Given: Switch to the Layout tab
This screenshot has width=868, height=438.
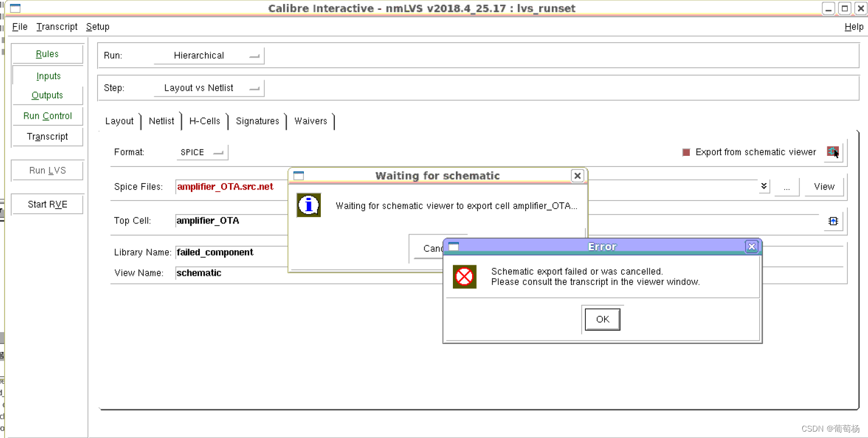Looking at the screenshot, I should [119, 121].
